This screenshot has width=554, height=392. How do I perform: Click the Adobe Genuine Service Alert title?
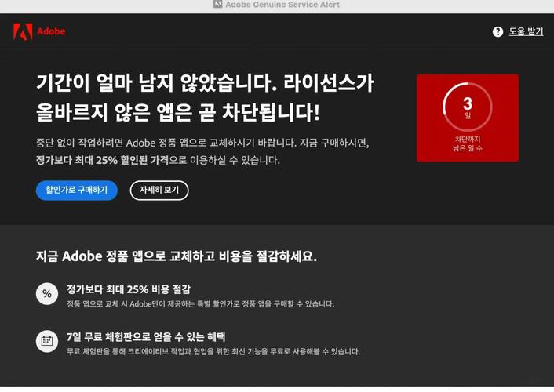[282, 5]
